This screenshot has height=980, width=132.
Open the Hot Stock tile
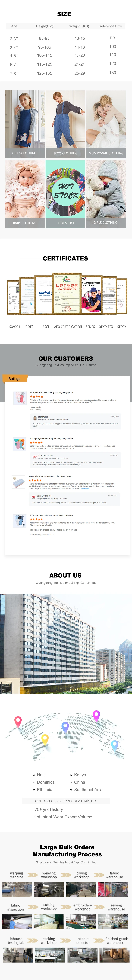[x=66, y=194]
